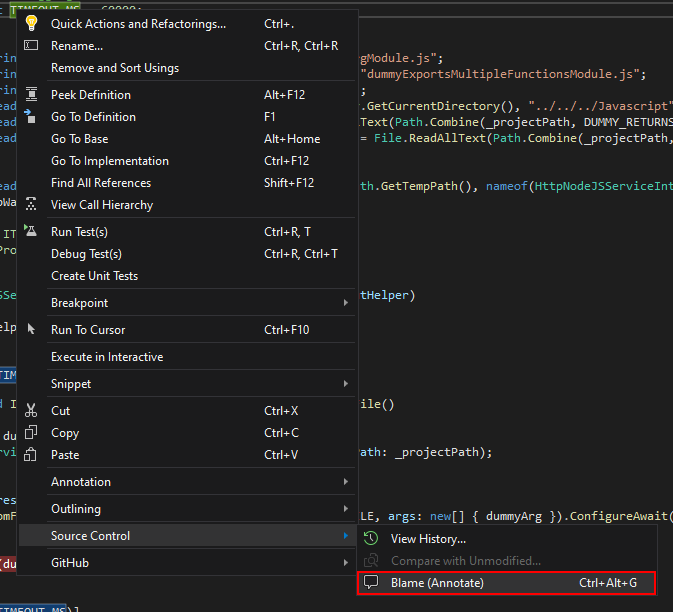The image size is (673, 612).
Task: Choose Remove and Sort Usings
Action: pos(187,68)
